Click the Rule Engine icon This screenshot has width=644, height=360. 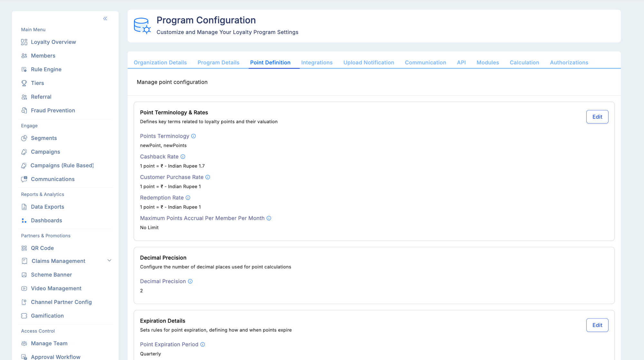click(24, 69)
